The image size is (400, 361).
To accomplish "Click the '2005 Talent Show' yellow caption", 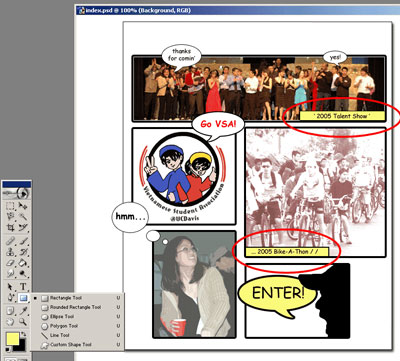I will tap(342, 116).
